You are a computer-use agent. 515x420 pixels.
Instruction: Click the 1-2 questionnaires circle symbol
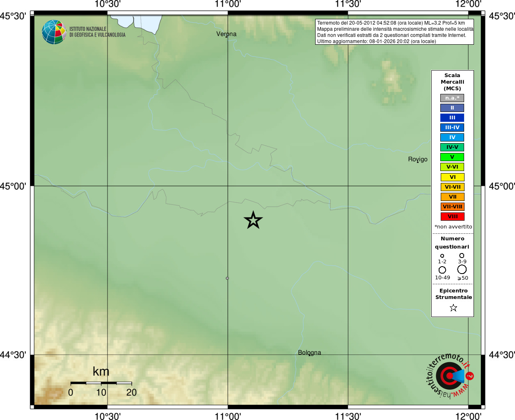(442, 256)
